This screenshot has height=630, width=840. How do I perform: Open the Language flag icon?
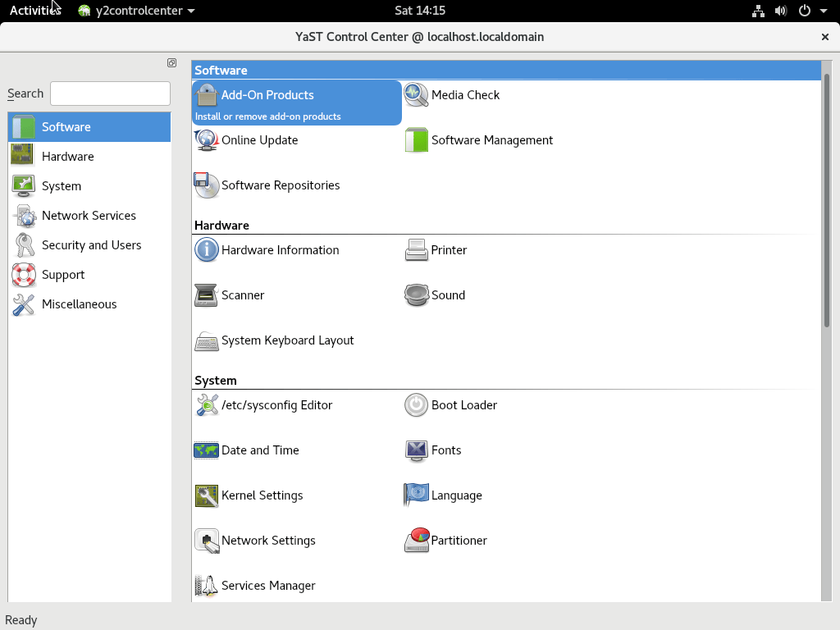(x=416, y=495)
